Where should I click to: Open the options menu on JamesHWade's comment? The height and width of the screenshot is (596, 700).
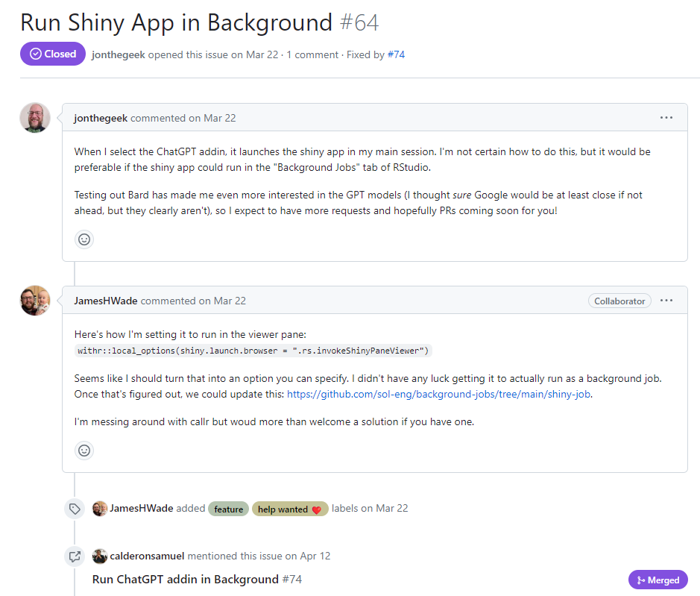pos(666,301)
